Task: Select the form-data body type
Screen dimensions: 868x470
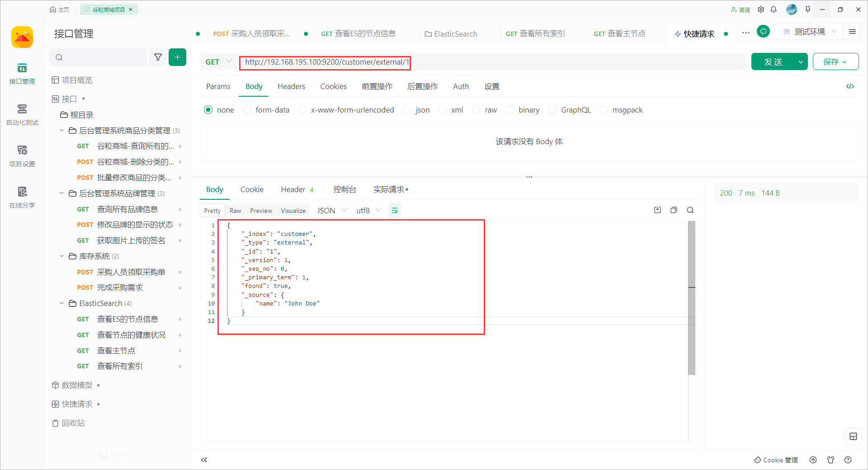Action: tap(247, 110)
